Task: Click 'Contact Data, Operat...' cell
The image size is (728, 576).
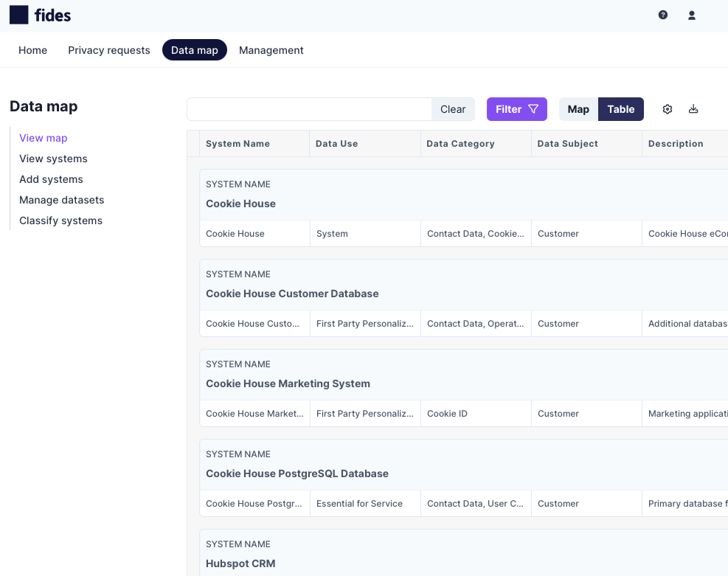Action: coord(476,324)
